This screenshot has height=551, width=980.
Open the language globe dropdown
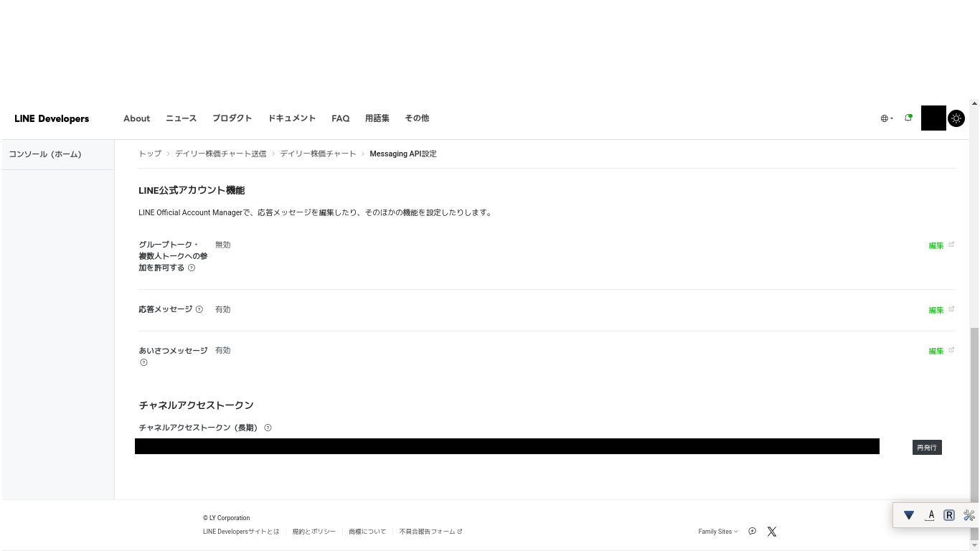click(x=887, y=118)
